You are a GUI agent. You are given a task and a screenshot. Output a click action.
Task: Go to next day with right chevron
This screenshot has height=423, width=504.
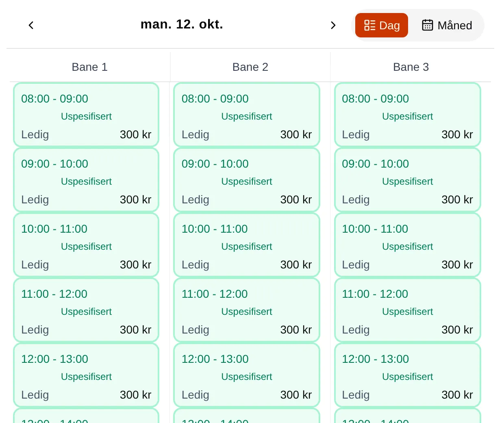tap(333, 25)
